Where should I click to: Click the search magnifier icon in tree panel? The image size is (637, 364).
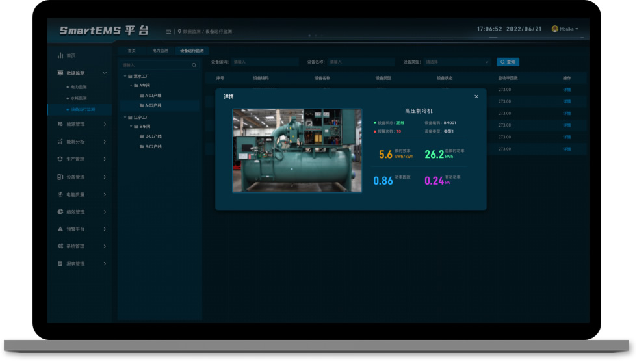pos(194,65)
